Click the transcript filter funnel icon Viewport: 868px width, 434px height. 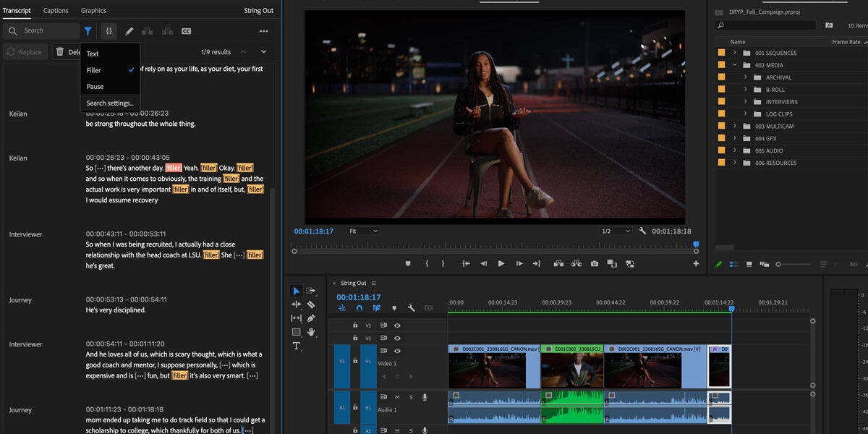point(88,31)
